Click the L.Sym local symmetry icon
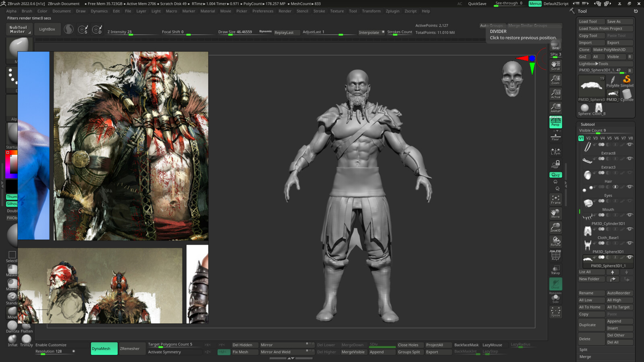Viewport: 644px width, 362px height. (x=555, y=151)
